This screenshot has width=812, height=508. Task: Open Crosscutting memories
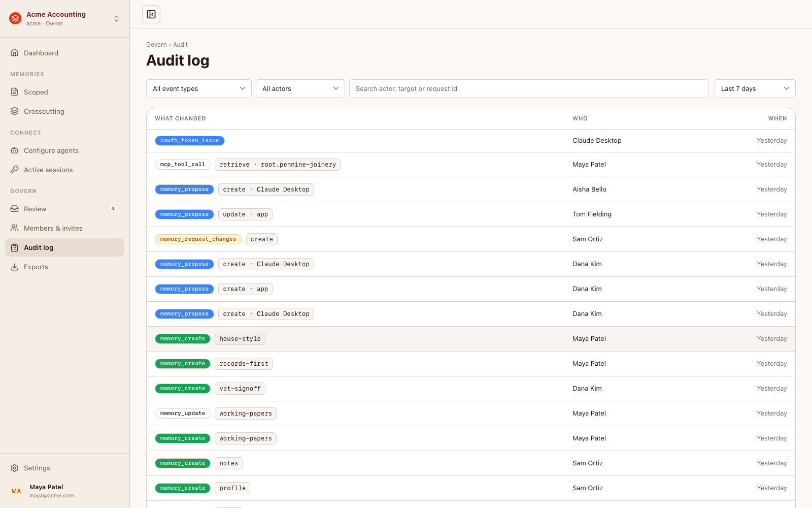click(x=64, y=111)
